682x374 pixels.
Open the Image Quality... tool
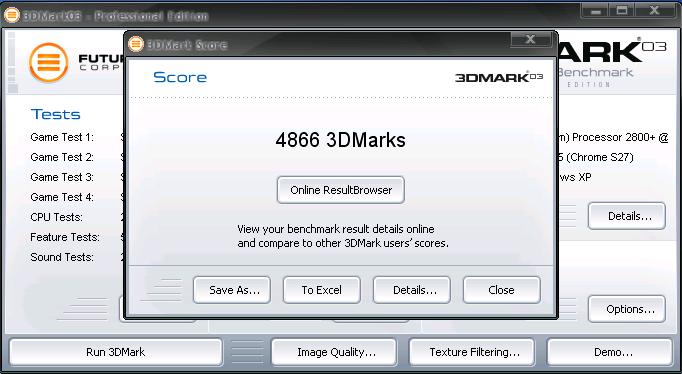coord(334,352)
